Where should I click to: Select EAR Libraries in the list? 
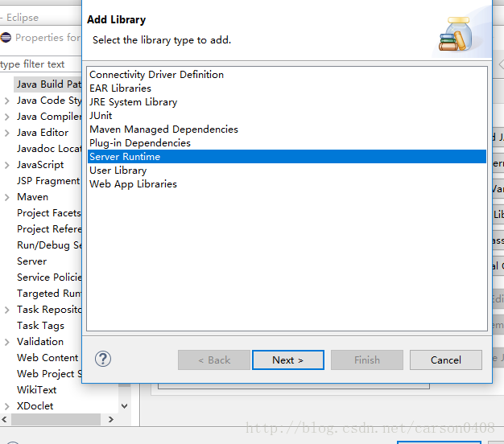(287, 88)
